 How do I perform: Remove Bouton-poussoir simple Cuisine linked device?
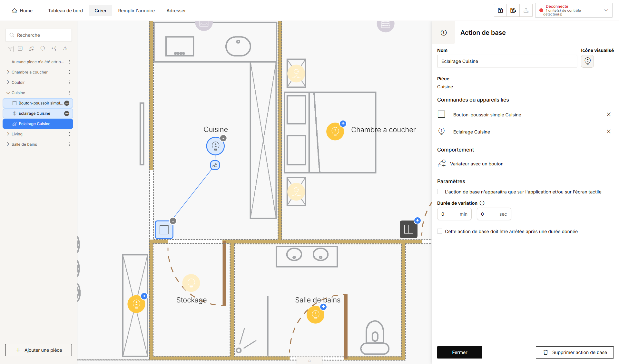point(609,114)
